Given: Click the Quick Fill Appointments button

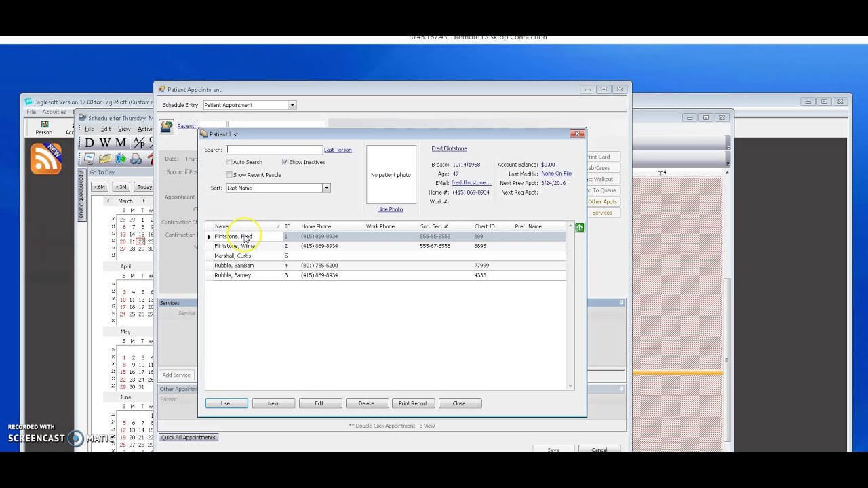Looking at the screenshot, I should point(189,437).
